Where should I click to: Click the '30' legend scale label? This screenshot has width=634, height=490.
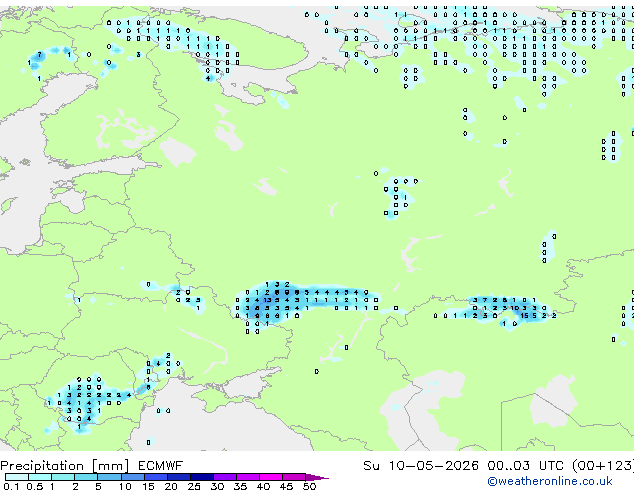(217, 486)
